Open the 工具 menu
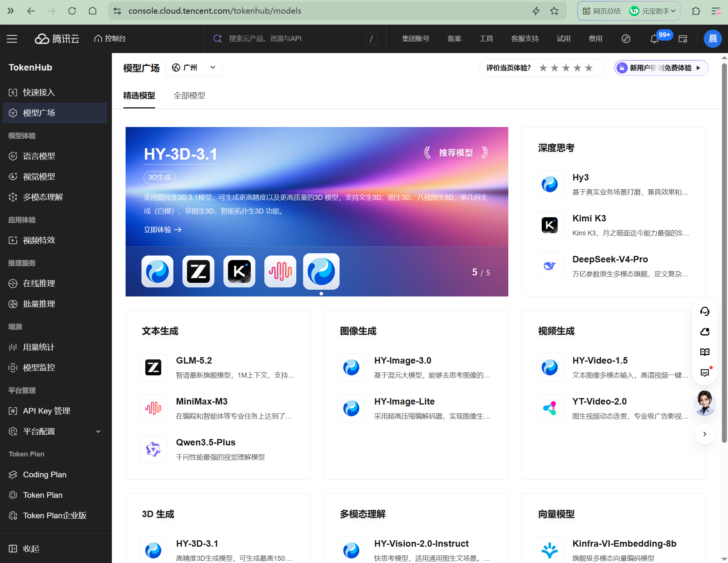Viewport: 728px width, 563px height. point(486,39)
